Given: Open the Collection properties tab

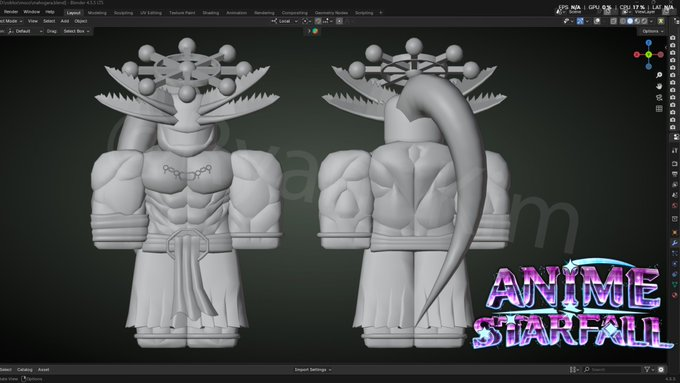Looking at the screenshot, I should [x=674, y=219].
